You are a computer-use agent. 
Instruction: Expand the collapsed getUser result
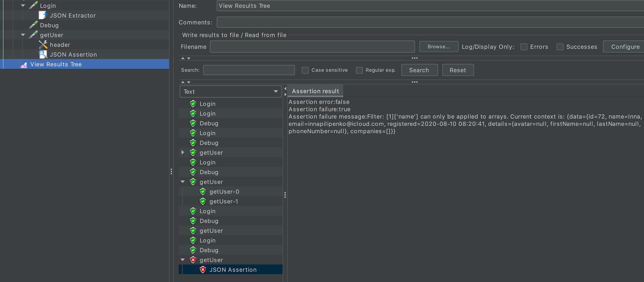pos(183,152)
